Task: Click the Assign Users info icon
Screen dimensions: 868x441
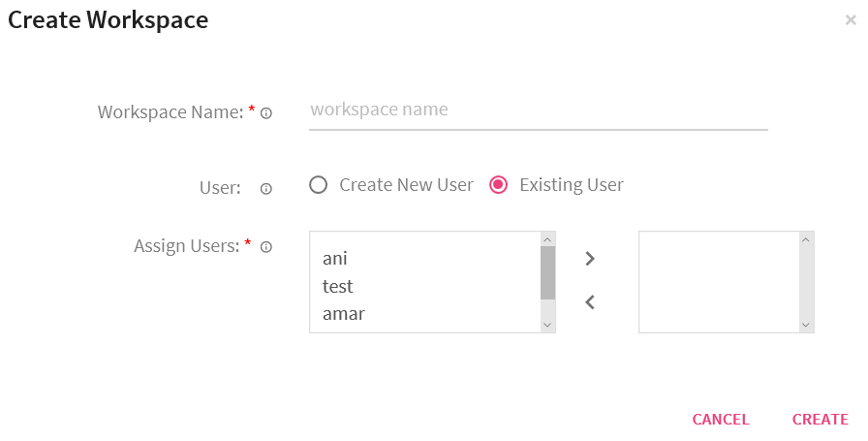Action: coord(266,247)
